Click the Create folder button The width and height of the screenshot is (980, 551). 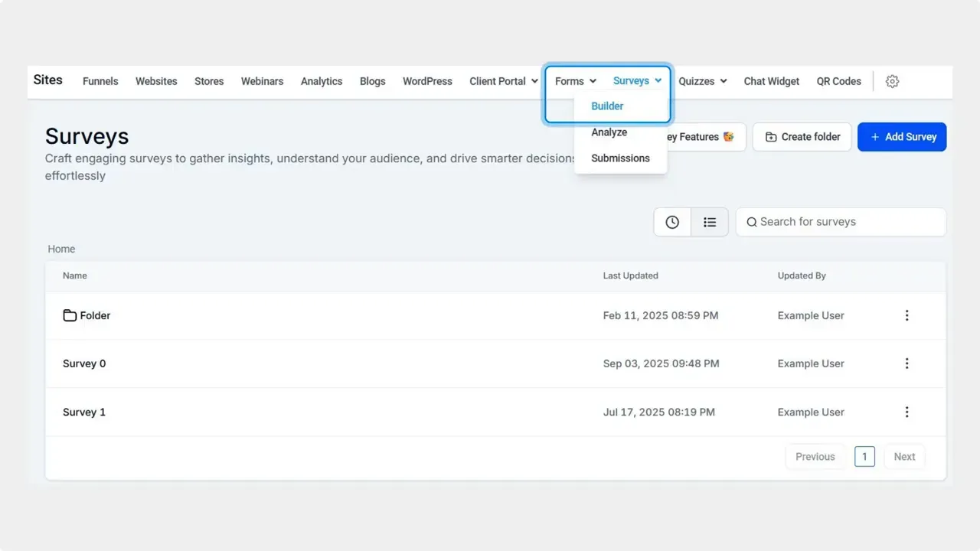802,137
